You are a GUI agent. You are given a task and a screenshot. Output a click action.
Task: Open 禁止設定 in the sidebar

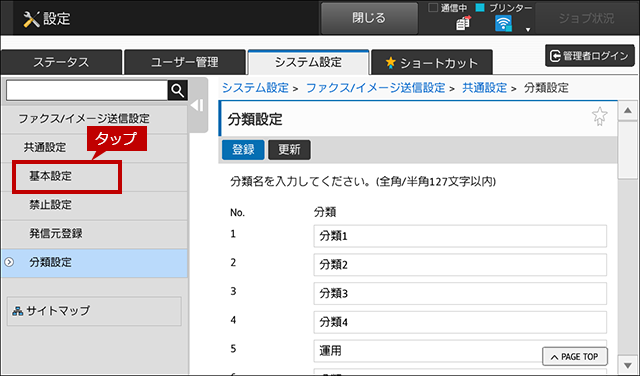94,205
